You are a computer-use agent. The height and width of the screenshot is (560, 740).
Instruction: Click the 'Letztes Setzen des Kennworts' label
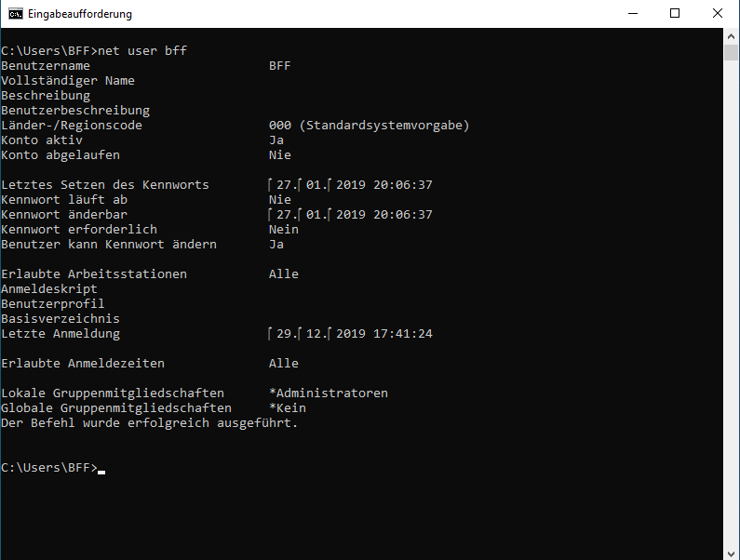(x=105, y=184)
